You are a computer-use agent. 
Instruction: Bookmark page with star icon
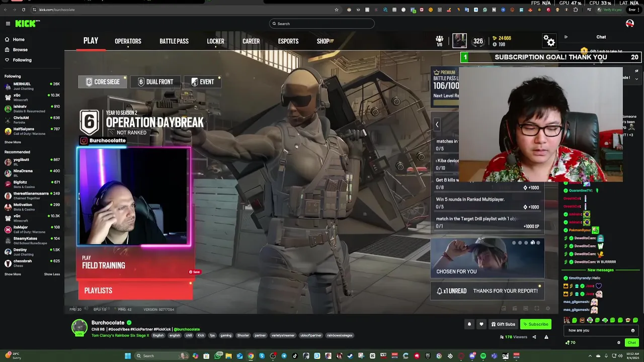point(337,10)
